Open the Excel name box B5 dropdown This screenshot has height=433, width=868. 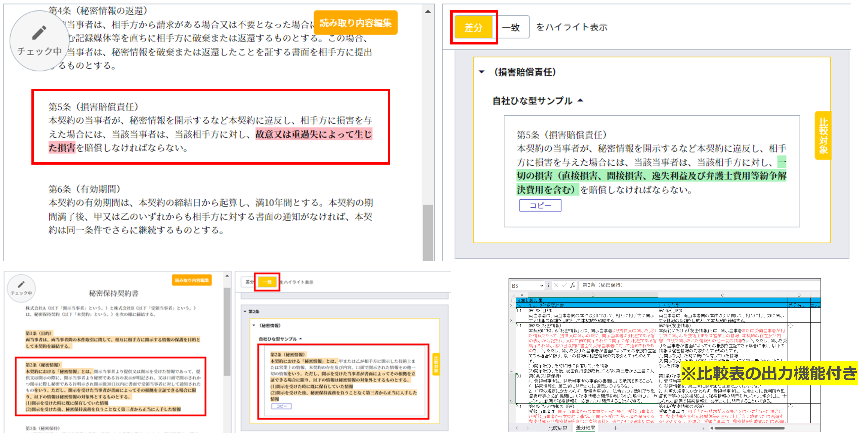click(541, 285)
